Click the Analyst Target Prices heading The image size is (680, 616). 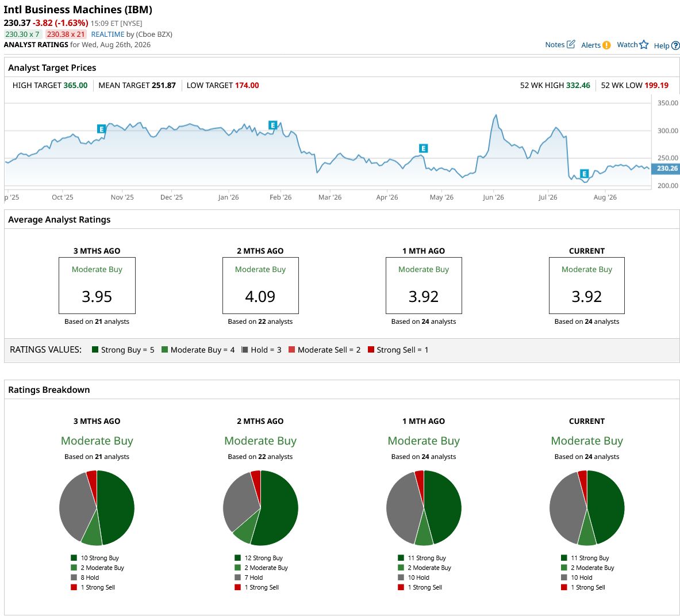(x=52, y=68)
